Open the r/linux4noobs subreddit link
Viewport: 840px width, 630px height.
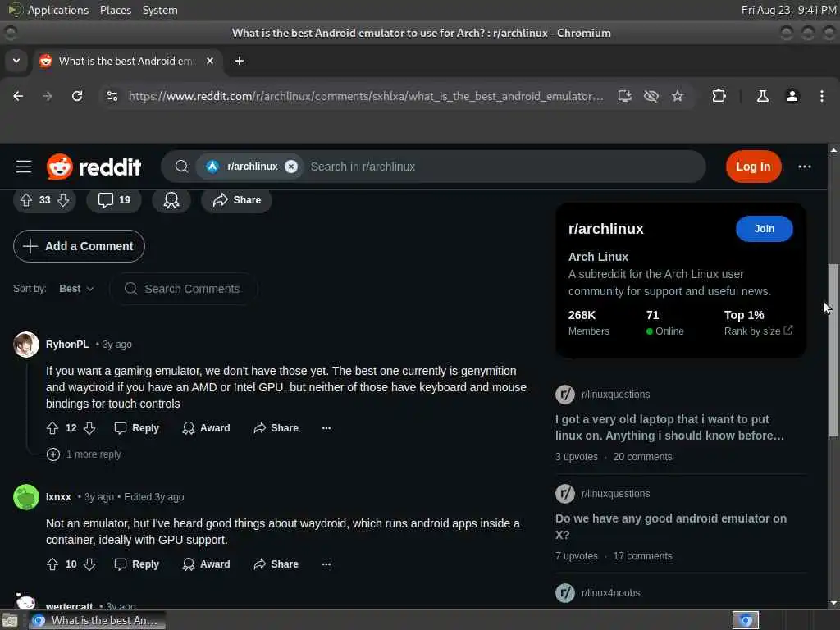pyautogui.click(x=610, y=593)
